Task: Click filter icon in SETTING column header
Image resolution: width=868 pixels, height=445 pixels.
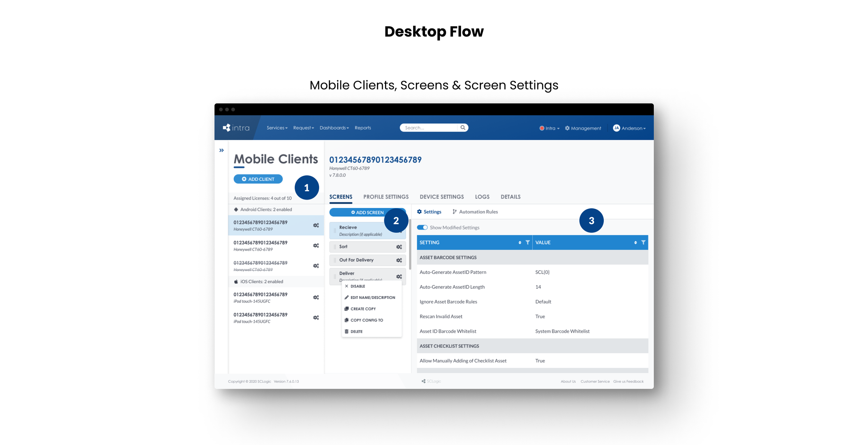Action: click(527, 242)
